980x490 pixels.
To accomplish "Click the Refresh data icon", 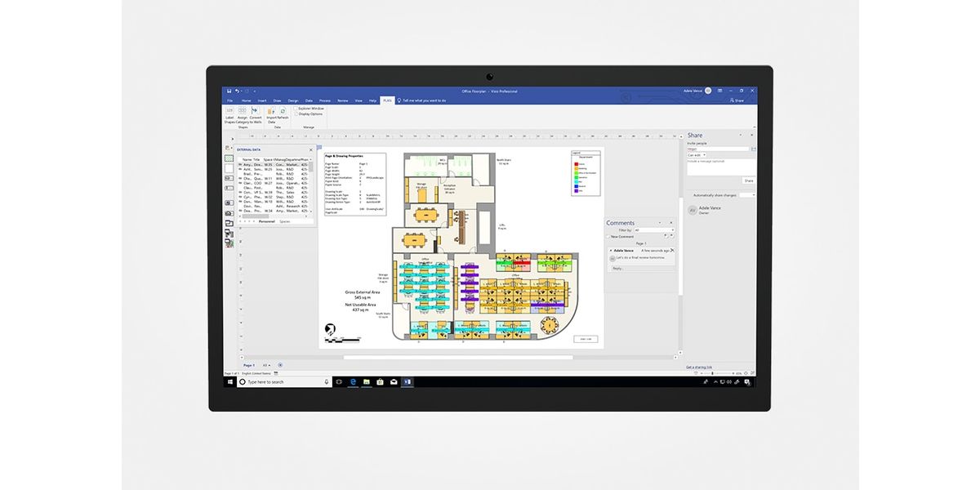I will click(x=283, y=110).
